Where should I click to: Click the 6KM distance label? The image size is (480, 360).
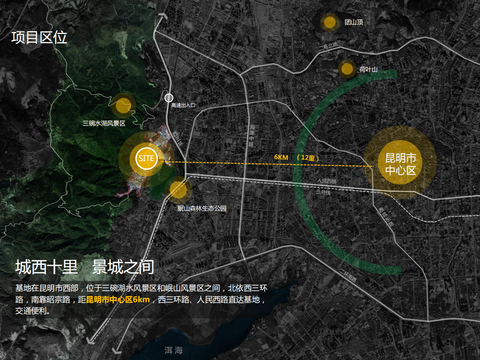pos(281,157)
